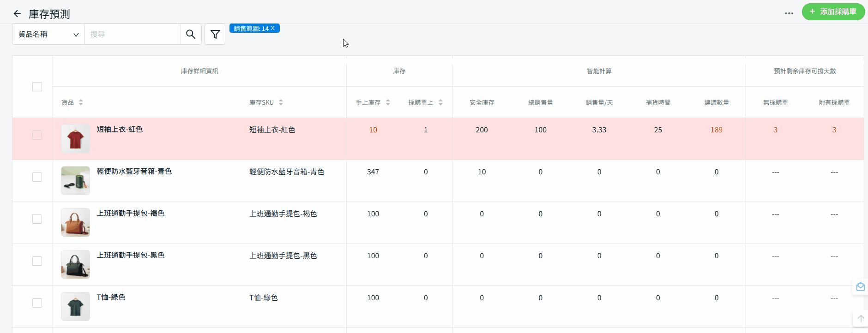Open the funnel filter options
Image resolution: width=868 pixels, height=333 pixels.
[x=215, y=34]
